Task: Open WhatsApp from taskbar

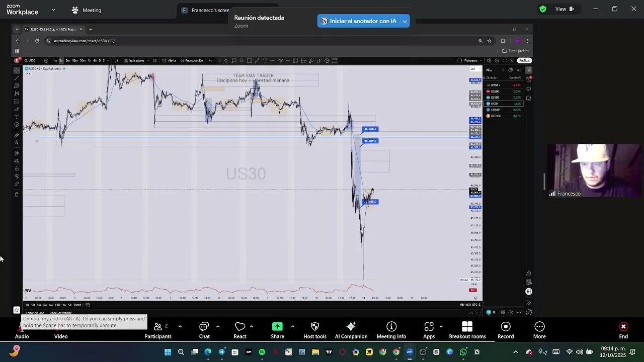Action: (x=463, y=352)
